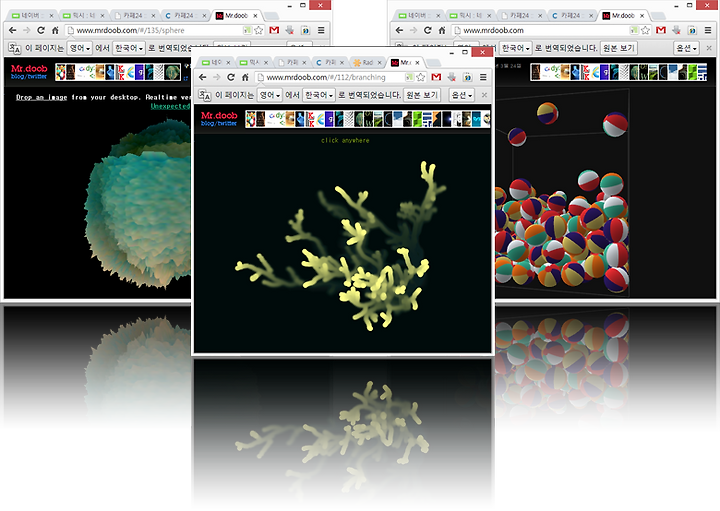
Task: Click download extension icon in branching window
Action: (452, 77)
